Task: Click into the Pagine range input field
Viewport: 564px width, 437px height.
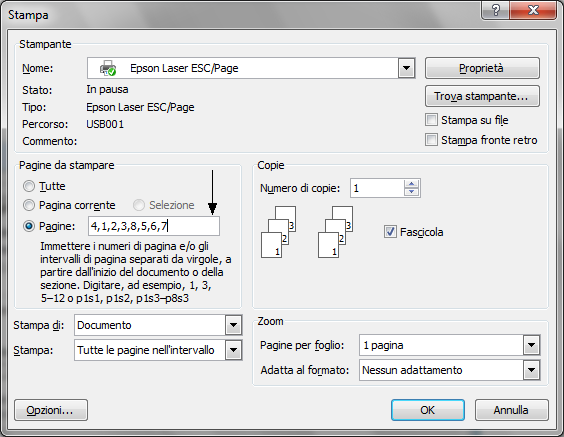Action: point(154,226)
